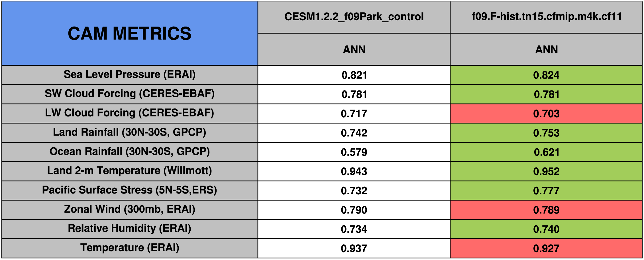Viewport: 644px width, 260px height.
Task: Click the CAM METRICS header cell
Action: [x=129, y=33]
